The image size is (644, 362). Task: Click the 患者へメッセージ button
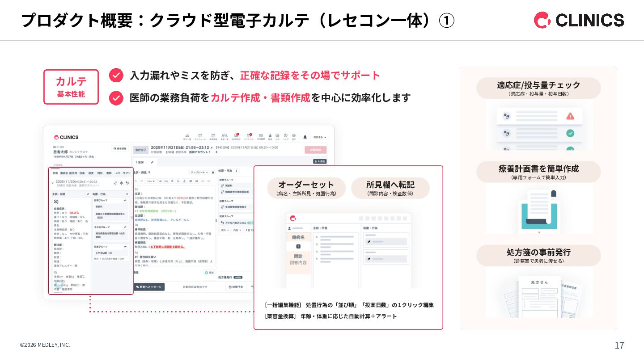click(x=149, y=287)
